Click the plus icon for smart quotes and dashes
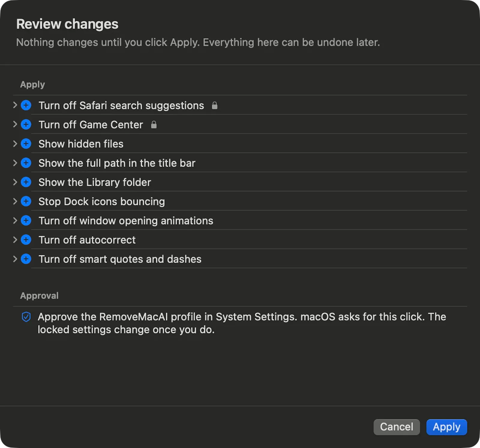480x448 pixels. (x=26, y=259)
